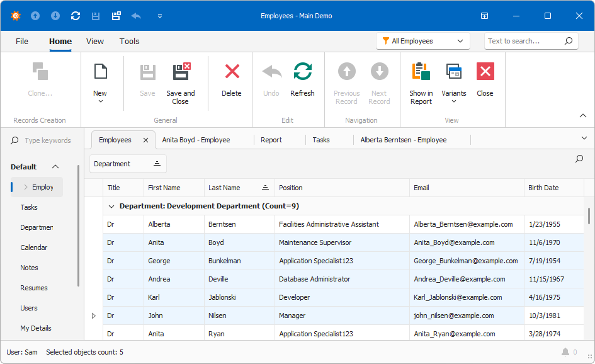Collapse the Development Department group row
Screen dimensions: 595x364
click(111, 207)
